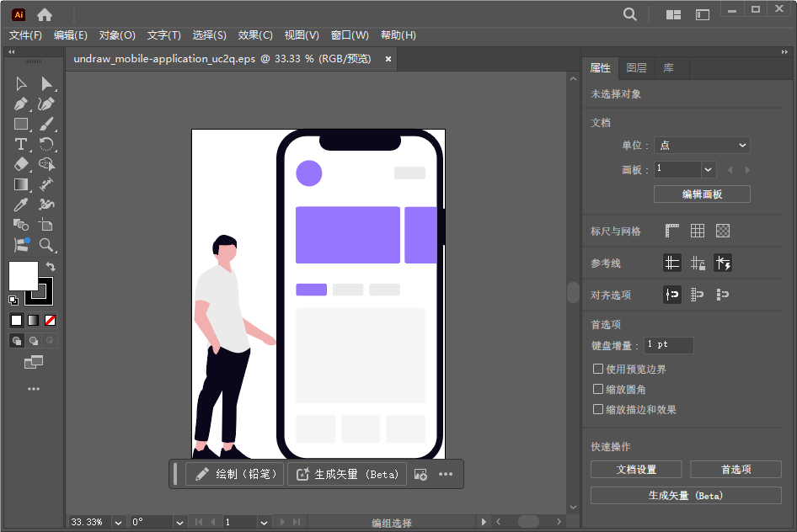Select the Rotate tool
This screenshot has height=532, width=797.
(48, 144)
